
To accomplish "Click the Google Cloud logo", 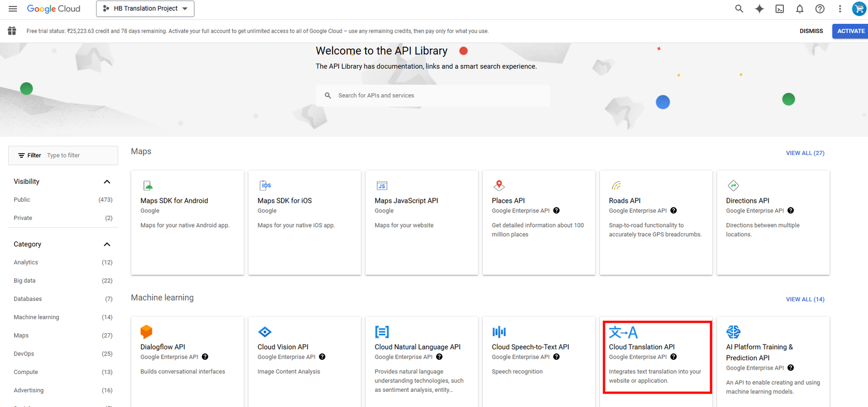I will 54,9.
